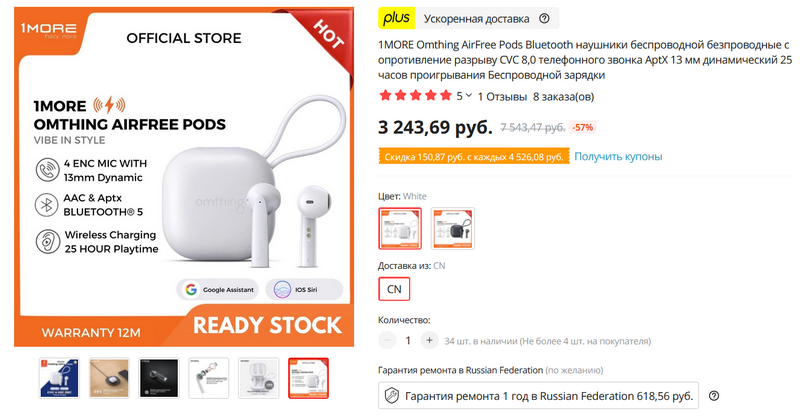Click the help icon beside Ускоренная доставка
This screenshot has width=800, height=417.
click(544, 18)
